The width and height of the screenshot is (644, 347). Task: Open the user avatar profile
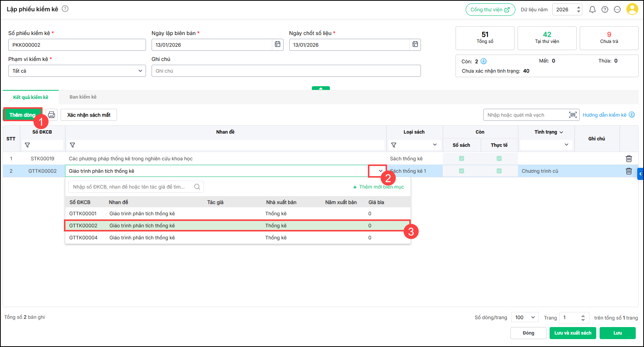[632, 9]
